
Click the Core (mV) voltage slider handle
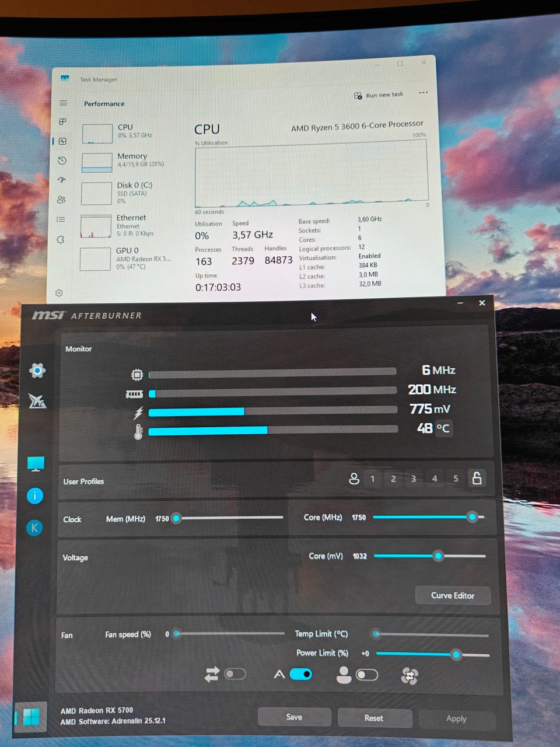[x=438, y=556]
